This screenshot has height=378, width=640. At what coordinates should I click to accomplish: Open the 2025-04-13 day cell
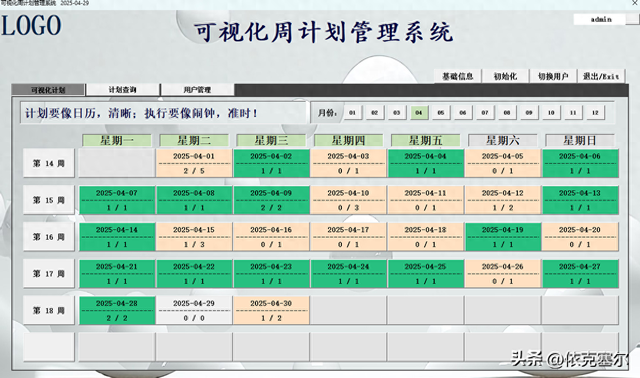580,200
